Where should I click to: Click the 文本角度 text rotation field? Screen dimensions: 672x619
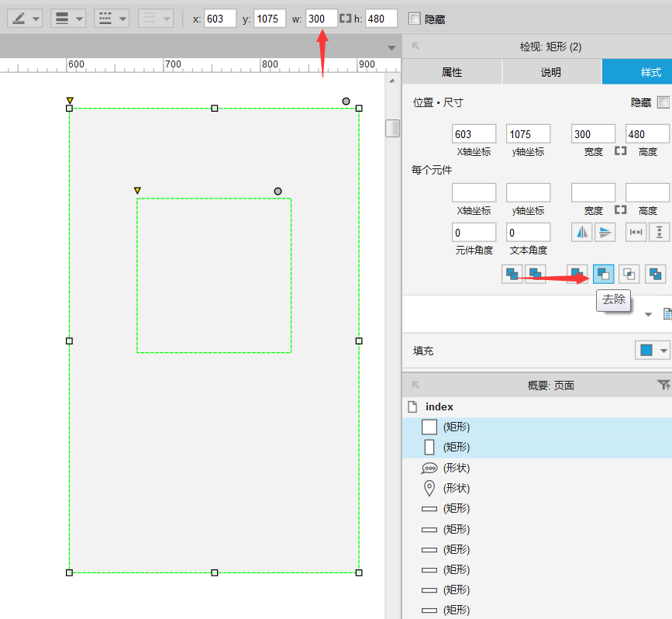point(528,233)
